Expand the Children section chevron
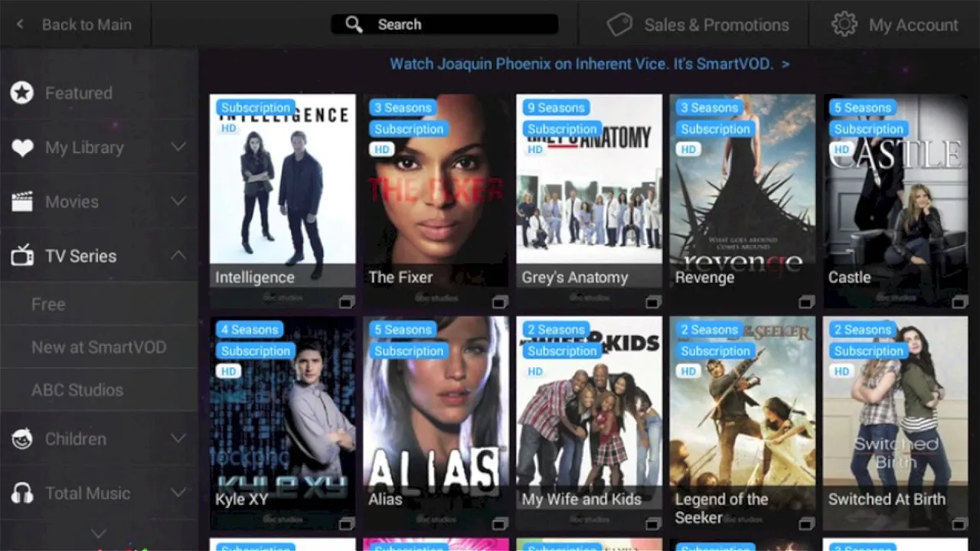 pyautogui.click(x=178, y=439)
